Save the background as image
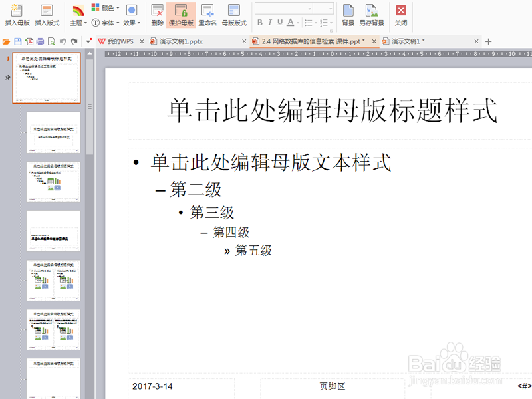 tap(372, 12)
